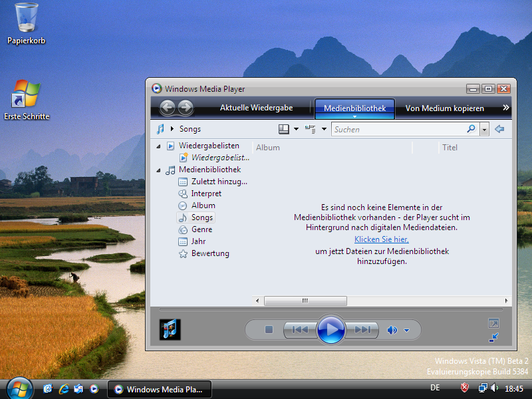Click inside the Suchen search field
This screenshot has width=532, height=399.
coord(399,129)
